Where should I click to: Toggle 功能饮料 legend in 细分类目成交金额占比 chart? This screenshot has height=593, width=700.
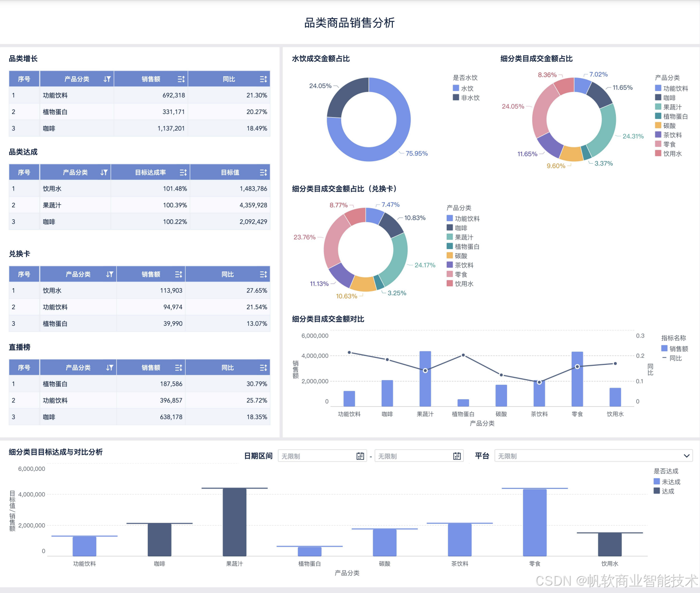pos(672,88)
